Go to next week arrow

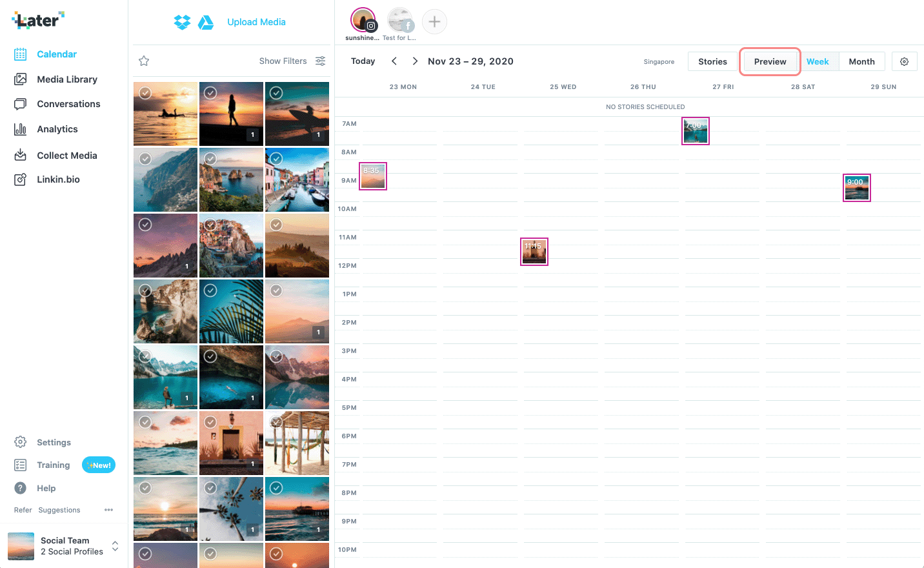tap(415, 61)
